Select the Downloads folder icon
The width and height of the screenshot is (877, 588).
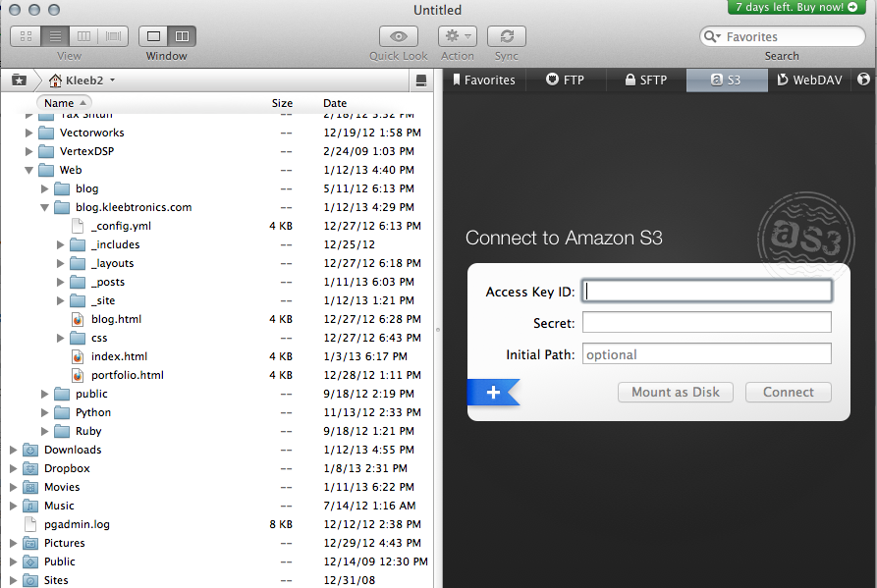tap(30, 450)
